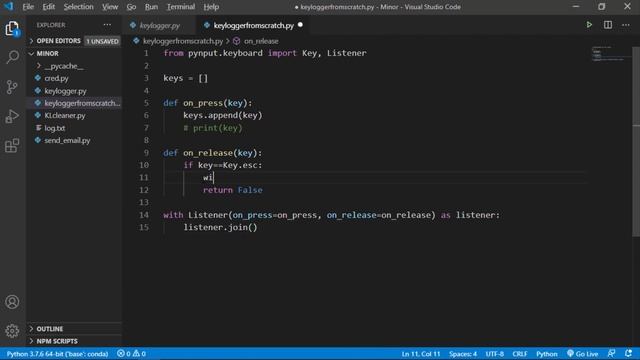Click '# print(key)' comment line

pos(213,128)
